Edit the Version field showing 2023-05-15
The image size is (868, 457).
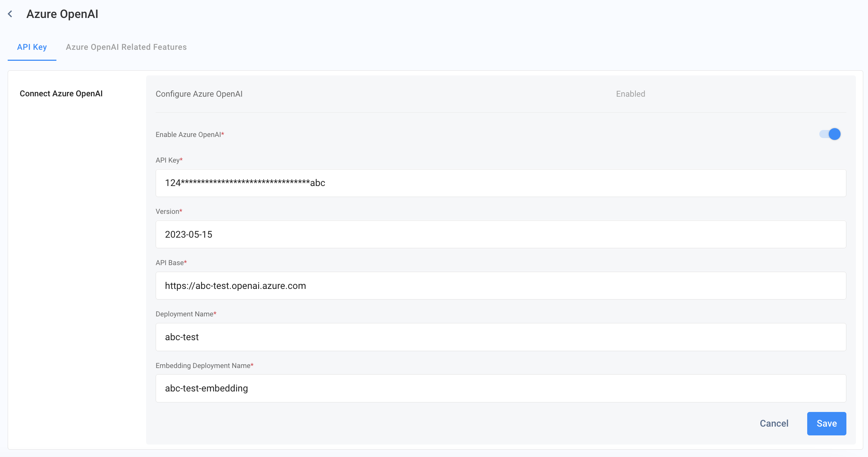[x=501, y=234]
